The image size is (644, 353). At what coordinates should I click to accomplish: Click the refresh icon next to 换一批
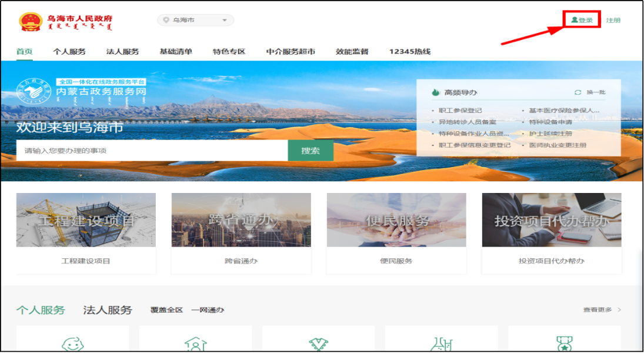(x=578, y=92)
